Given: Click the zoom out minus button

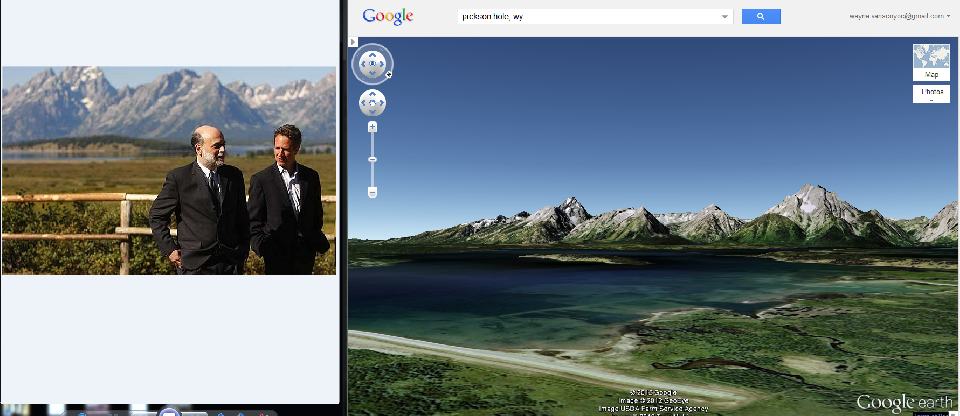Looking at the screenshot, I should [372, 192].
